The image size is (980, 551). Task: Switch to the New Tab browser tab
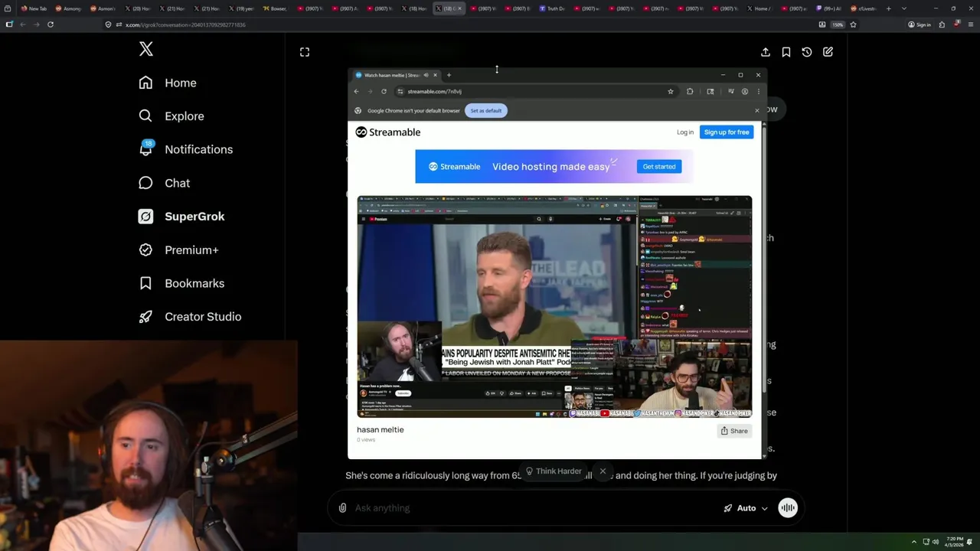pos(34,8)
